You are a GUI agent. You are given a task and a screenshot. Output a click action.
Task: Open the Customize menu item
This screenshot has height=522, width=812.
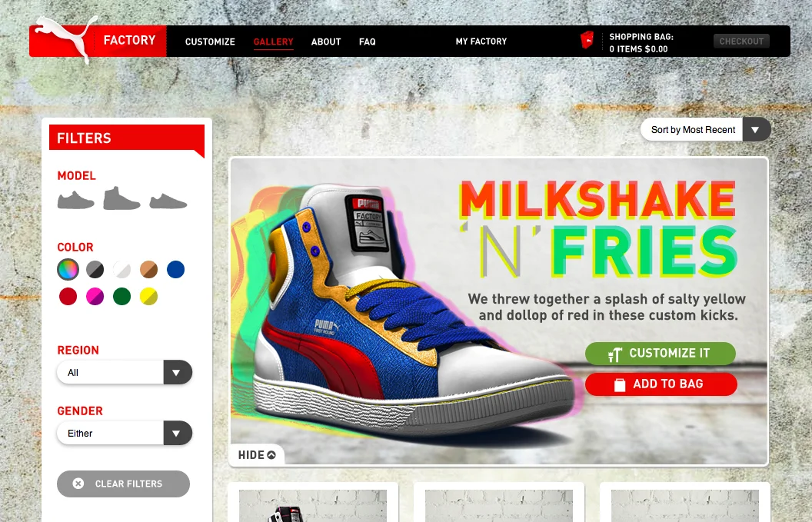(x=210, y=42)
